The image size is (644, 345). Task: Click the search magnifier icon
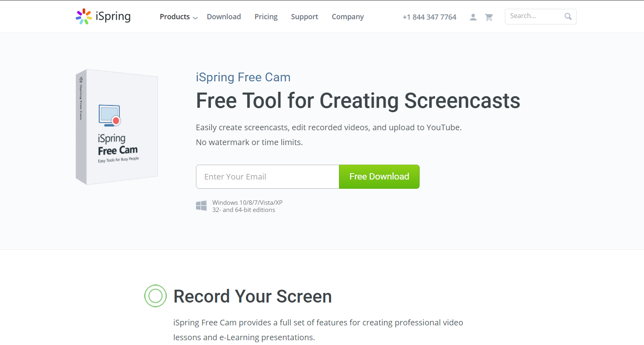tap(568, 16)
